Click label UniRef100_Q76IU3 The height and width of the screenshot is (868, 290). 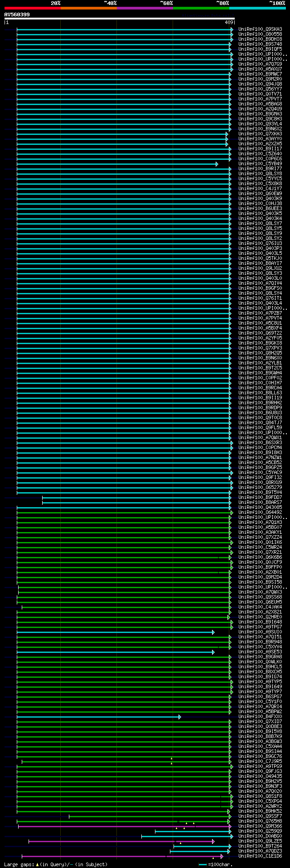(260, 244)
